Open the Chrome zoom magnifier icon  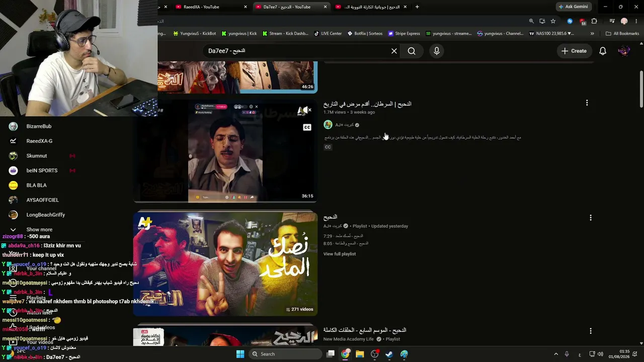531,21
